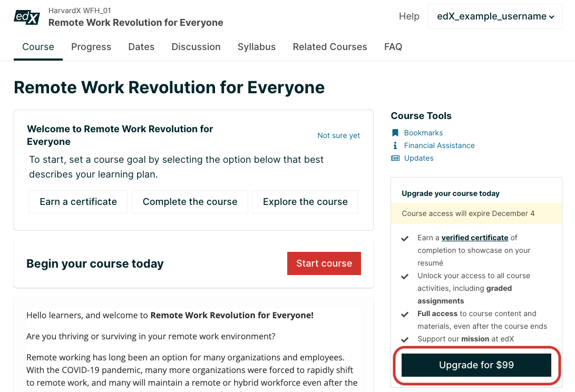Click the Upgrade for $99 button
The width and height of the screenshot is (575, 392).
point(476,365)
